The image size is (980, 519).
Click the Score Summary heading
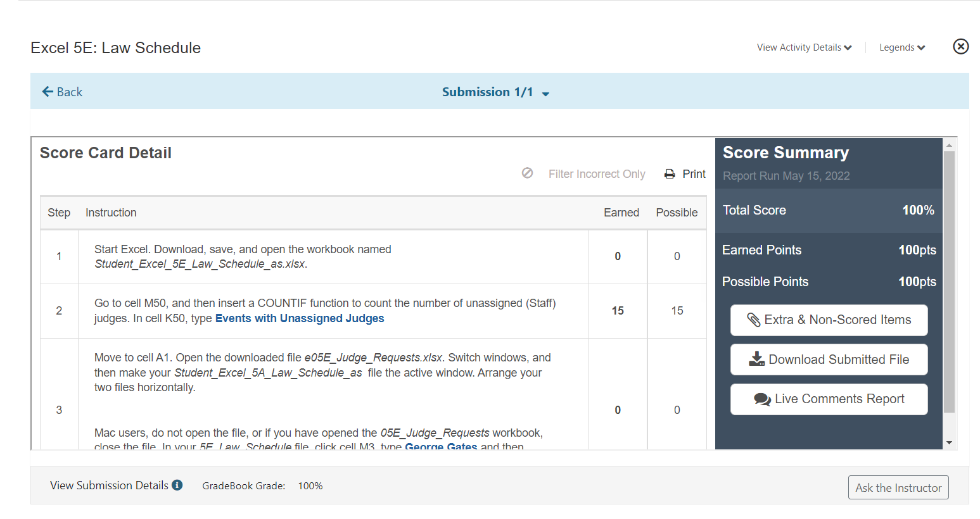click(x=786, y=153)
